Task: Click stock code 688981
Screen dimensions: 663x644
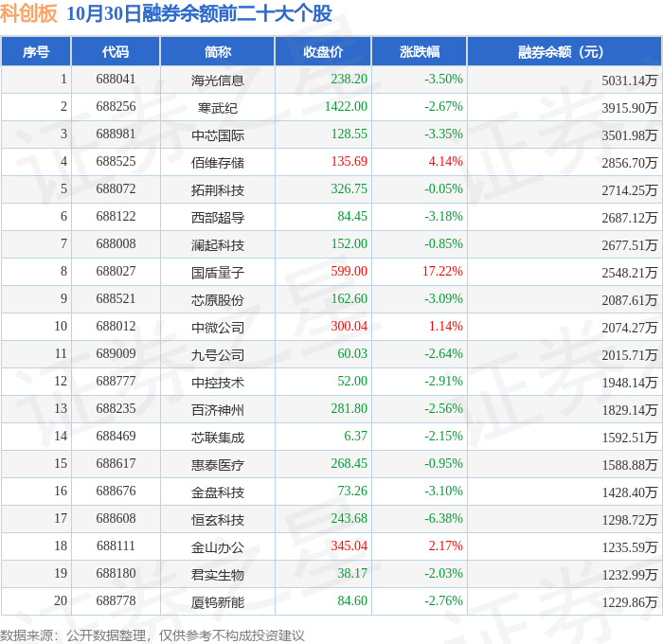Action: coord(116,134)
